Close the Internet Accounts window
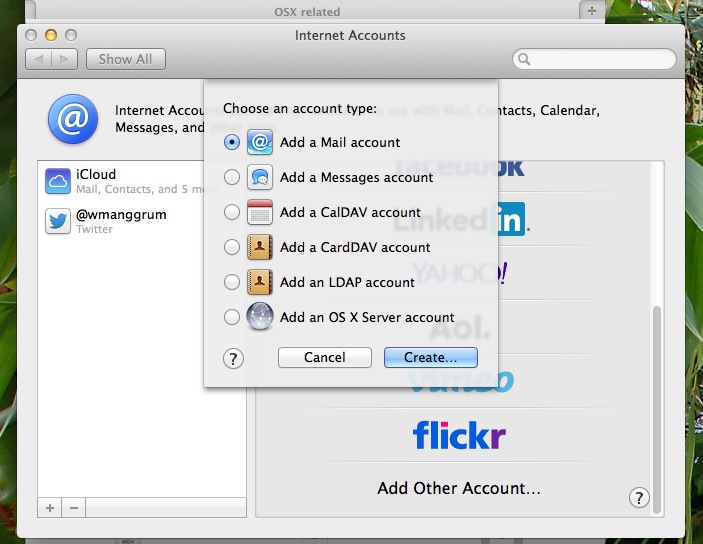 tap(31, 35)
